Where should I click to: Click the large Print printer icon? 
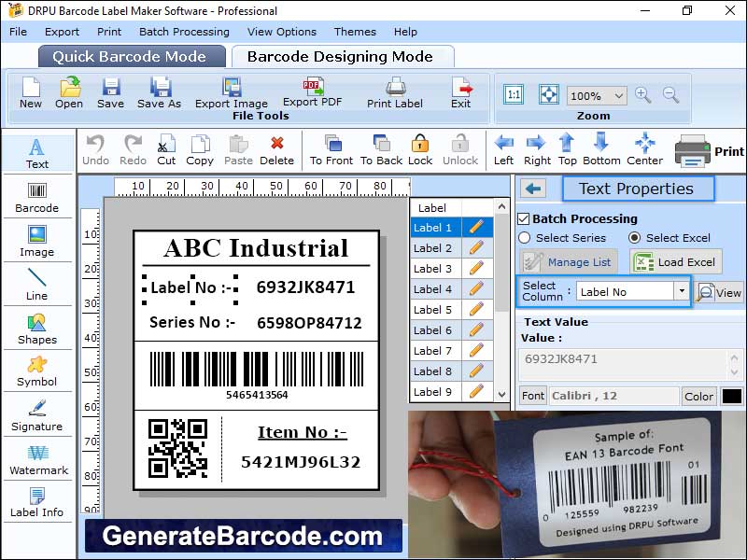point(692,151)
